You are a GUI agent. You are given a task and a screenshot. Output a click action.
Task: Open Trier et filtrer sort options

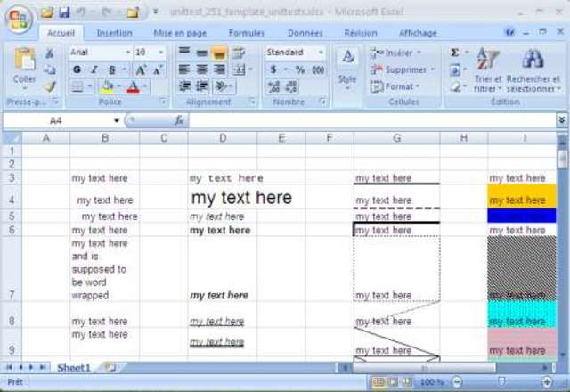point(487,70)
